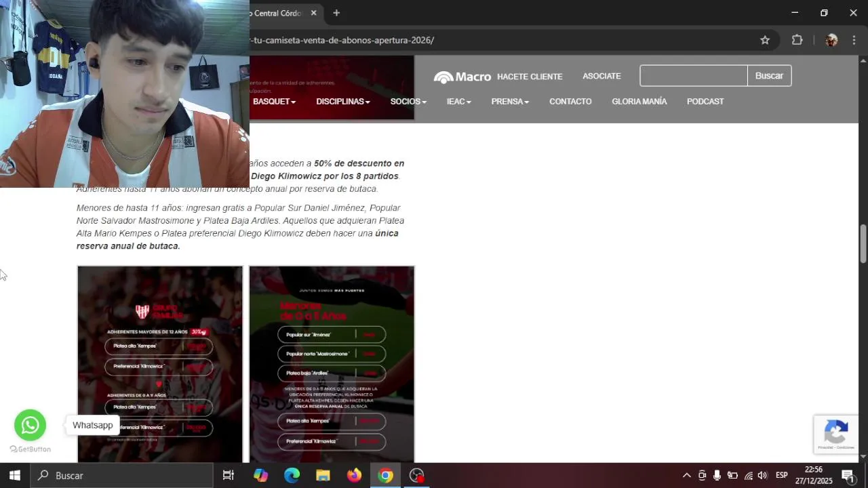Launch Copilot from taskbar
This screenshot has width=868, height=488.
[261, 476]
